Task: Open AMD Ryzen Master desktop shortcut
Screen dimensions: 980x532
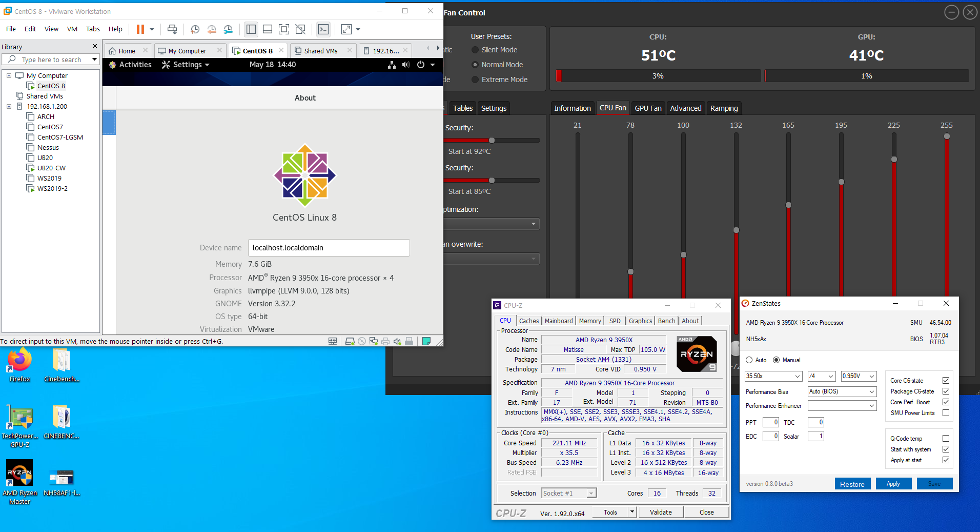Action: (19, 482)
